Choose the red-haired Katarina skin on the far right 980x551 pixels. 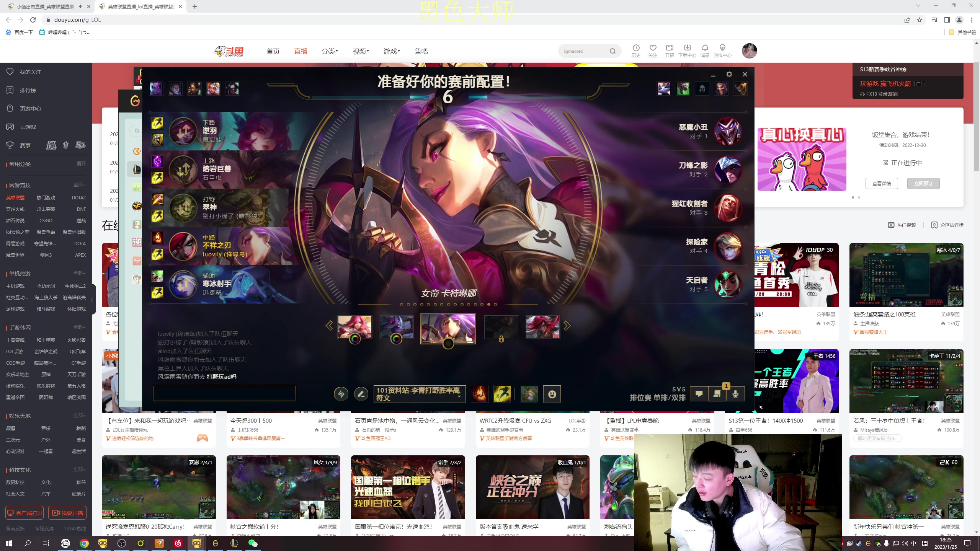coord(542,327)
